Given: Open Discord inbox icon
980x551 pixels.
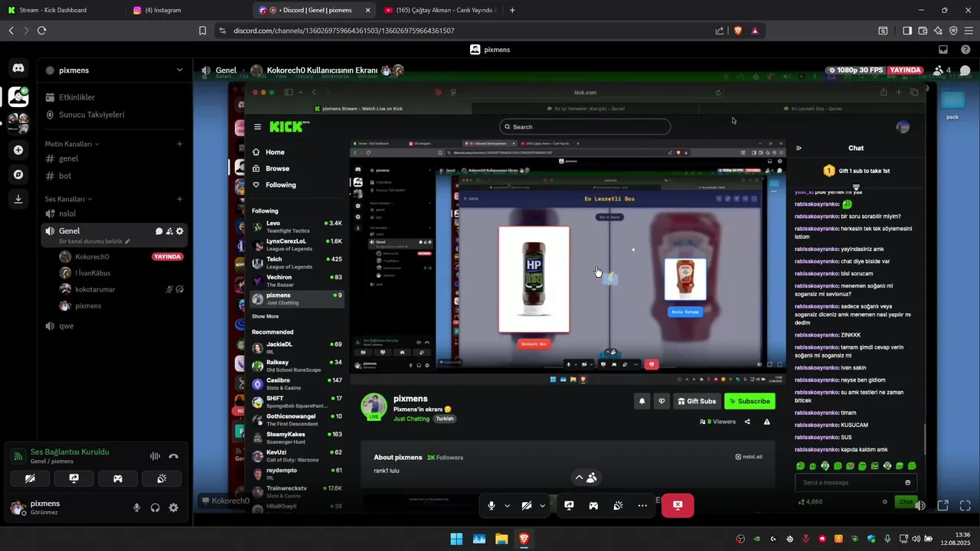Looking at the screenshot, I should [x=943, y=50].
